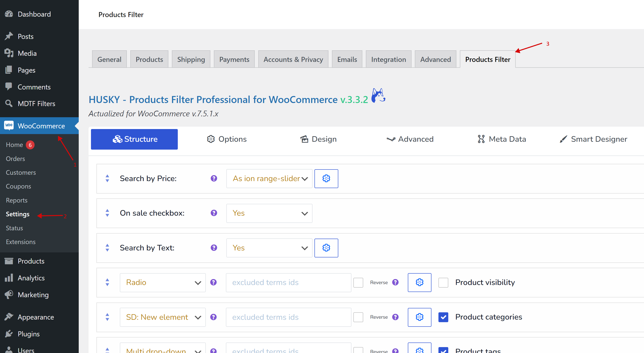The image size is (644, 353).
Task: Click sort handle arrows for Search by Text
Action: (107, 248)
